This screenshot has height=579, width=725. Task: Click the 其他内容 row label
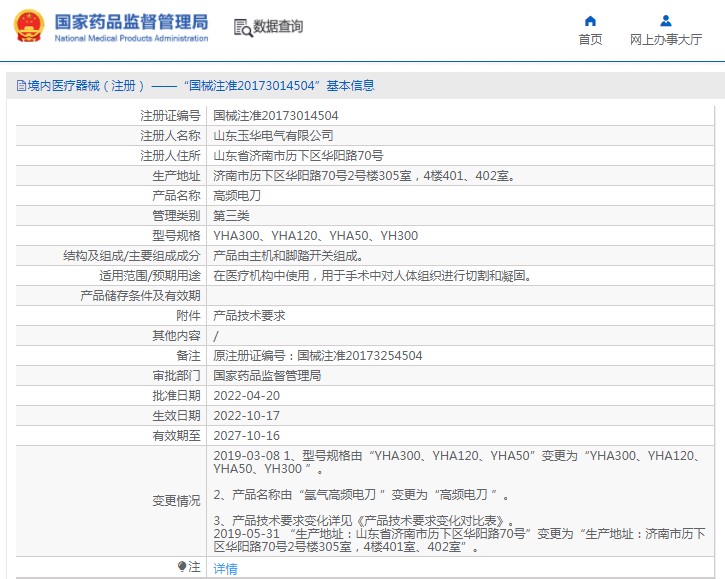176,336
